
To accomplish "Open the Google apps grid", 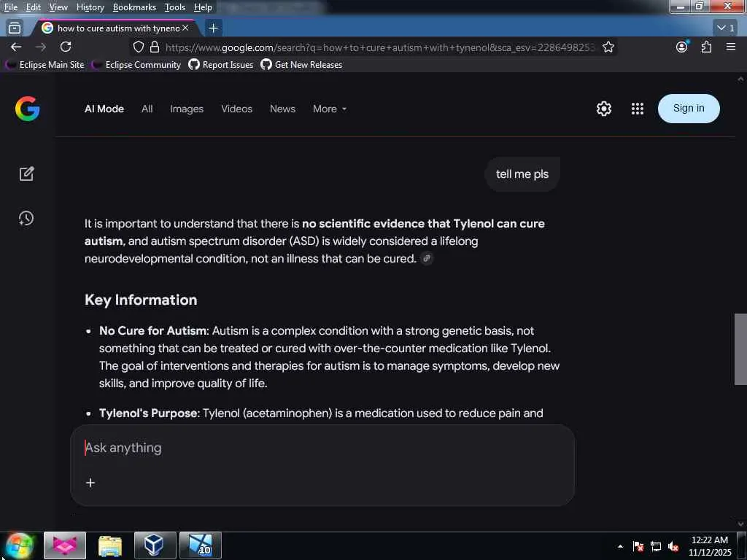I will click(638, 109).
